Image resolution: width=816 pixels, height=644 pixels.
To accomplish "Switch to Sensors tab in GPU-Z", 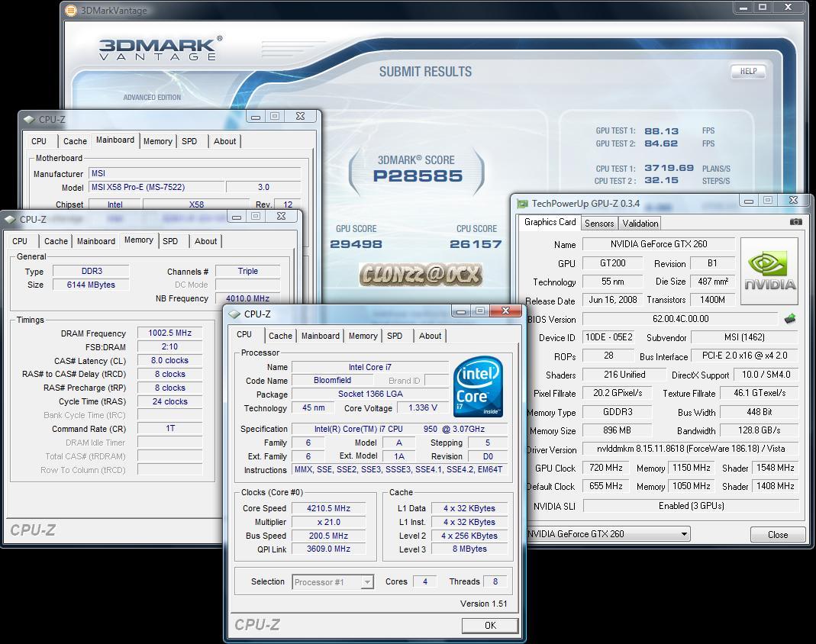I will pyautogui.click(x=599, y=223).
